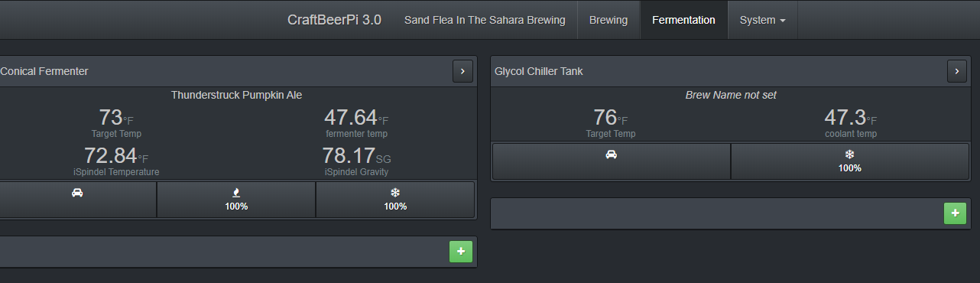The height and width of the screenshot is (283, 980).
Task: Click the CraftBeerPi 3.0 brand link
Action: (334, 20)
